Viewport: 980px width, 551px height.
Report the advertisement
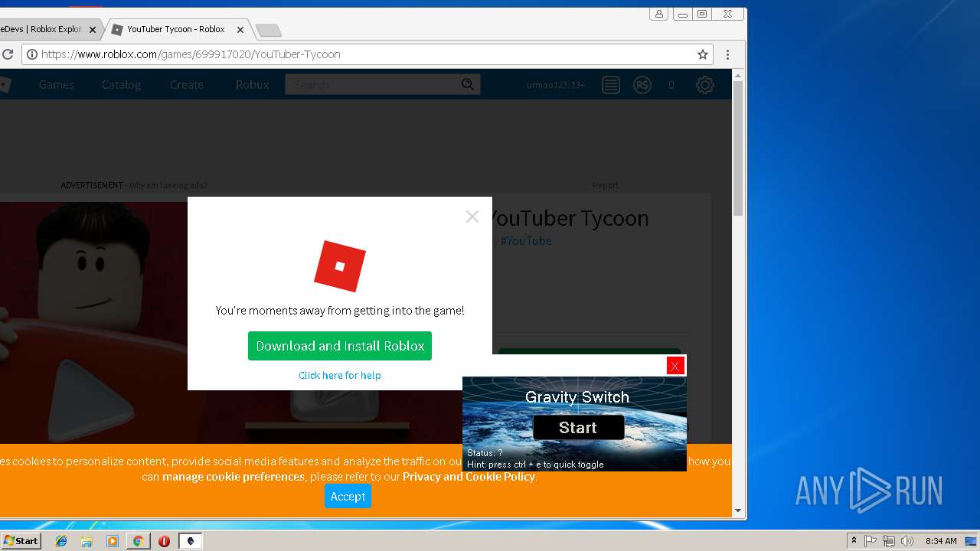[x=605, y=185]
